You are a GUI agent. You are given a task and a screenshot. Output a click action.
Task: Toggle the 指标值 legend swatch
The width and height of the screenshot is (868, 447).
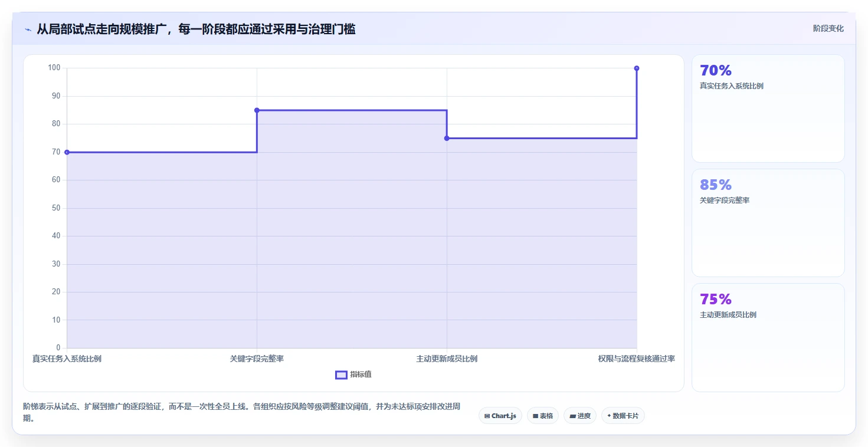341,374
